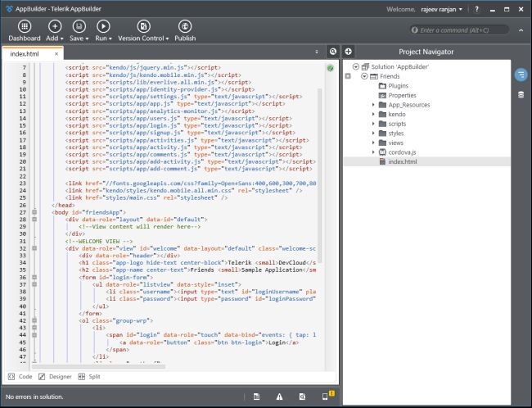The image size is (532, 408).
Task: Click the Add plus icon
Action: pos(55,26)
